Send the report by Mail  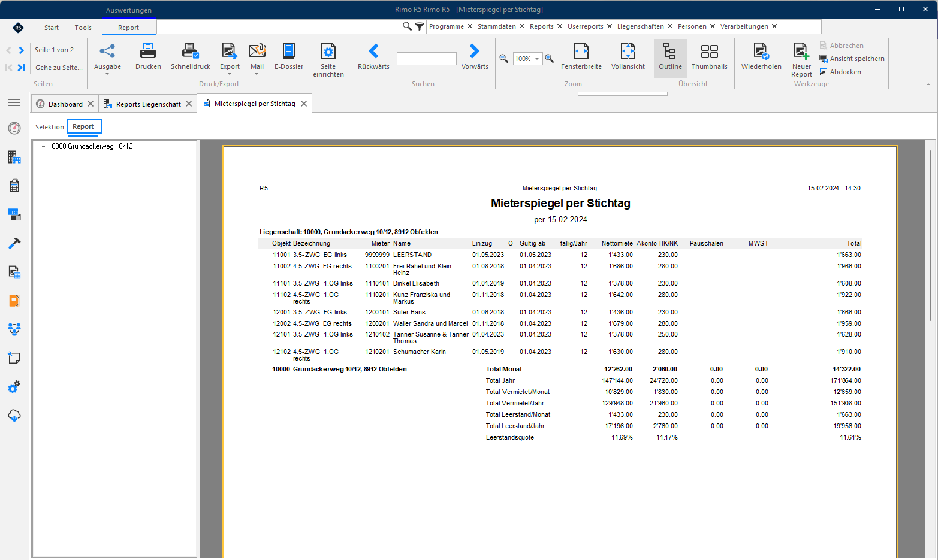click(x=257, y=58)
